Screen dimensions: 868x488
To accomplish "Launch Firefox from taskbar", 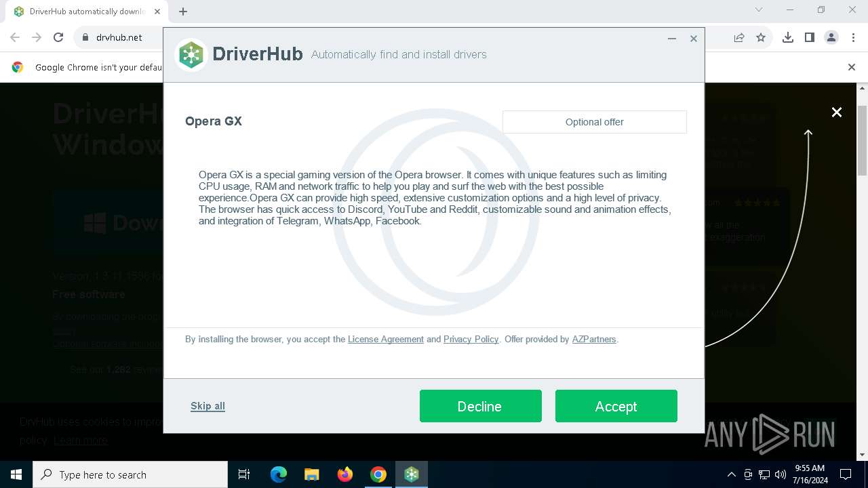I will (345, 474).
